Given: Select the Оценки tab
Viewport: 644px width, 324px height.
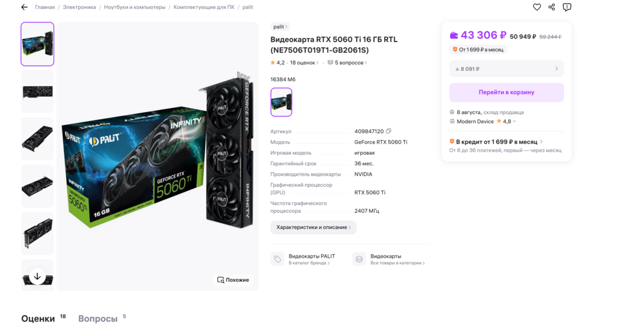Looking at the screenshot, I should click(38, 319).
